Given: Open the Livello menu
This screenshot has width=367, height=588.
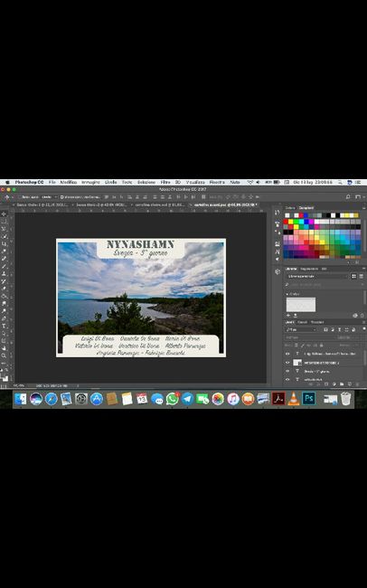Looking at the screenshot, I should (x=111, y=182).
